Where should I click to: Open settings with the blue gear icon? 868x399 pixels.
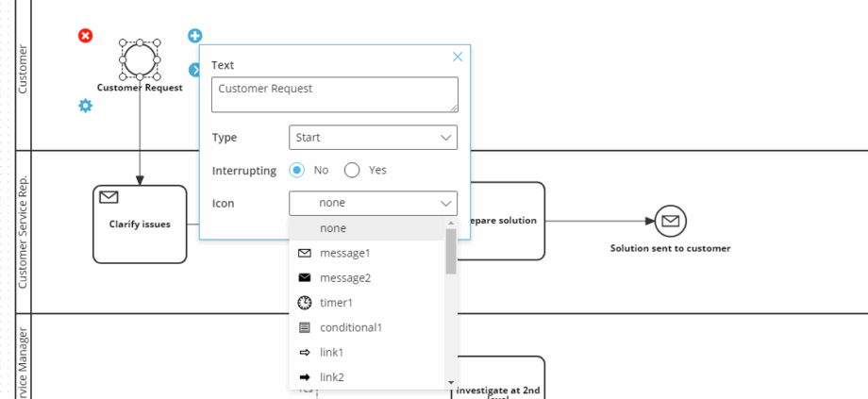click(x=85, y=106)
